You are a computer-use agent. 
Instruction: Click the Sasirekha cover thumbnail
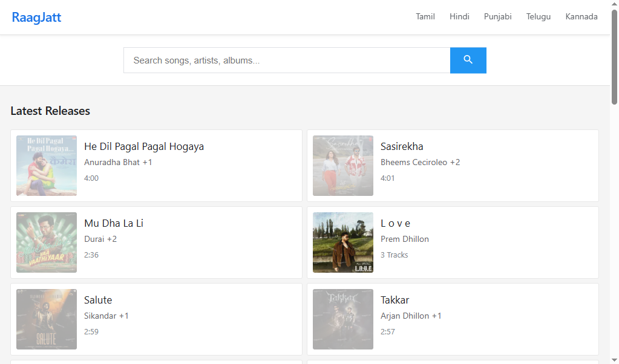click(x=343, y=166)
